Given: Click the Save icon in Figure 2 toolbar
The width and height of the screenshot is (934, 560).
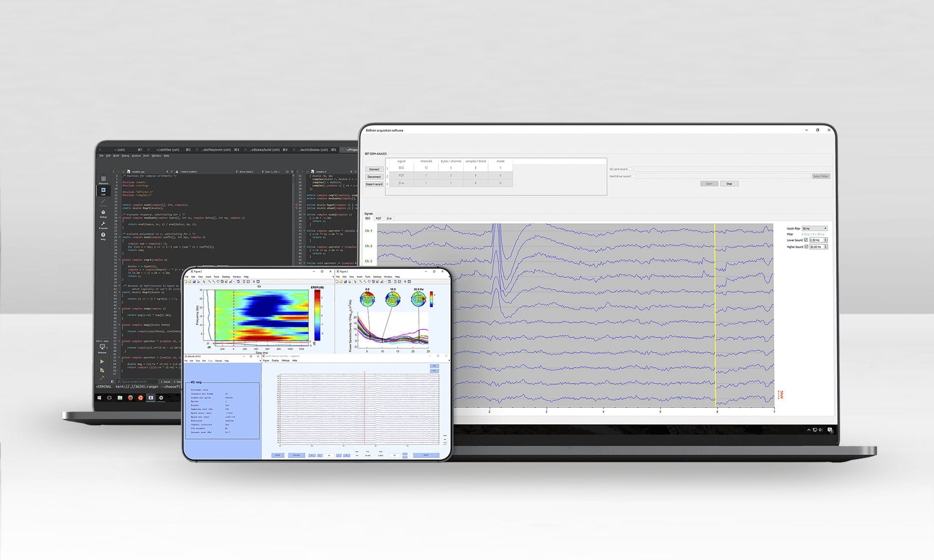Looking at the screenshot, I should point(195,282).
